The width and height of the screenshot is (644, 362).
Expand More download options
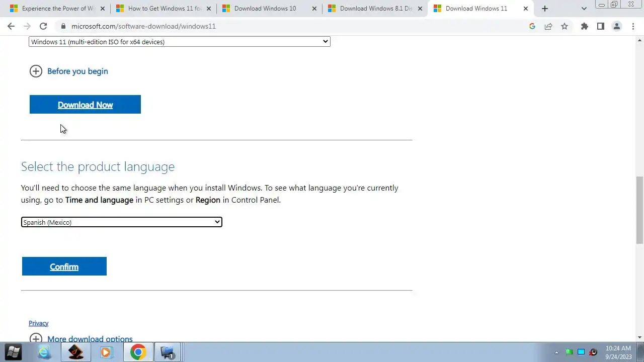pyautogui.click(x=81, y=338)
